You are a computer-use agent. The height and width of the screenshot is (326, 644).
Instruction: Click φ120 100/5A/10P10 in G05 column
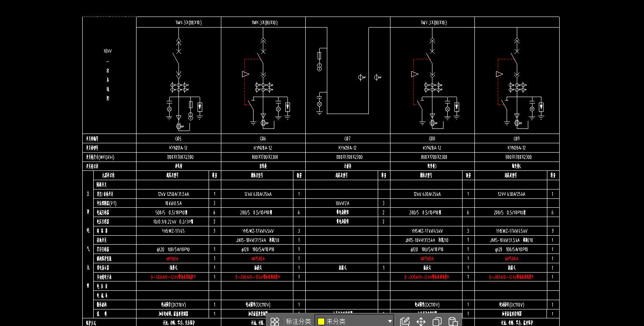click(173, 250)
